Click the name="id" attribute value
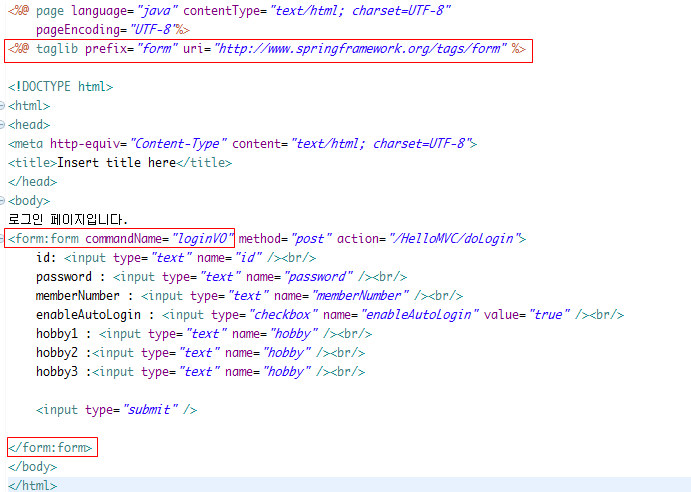 pyautogui.click(x=248, y=258)
